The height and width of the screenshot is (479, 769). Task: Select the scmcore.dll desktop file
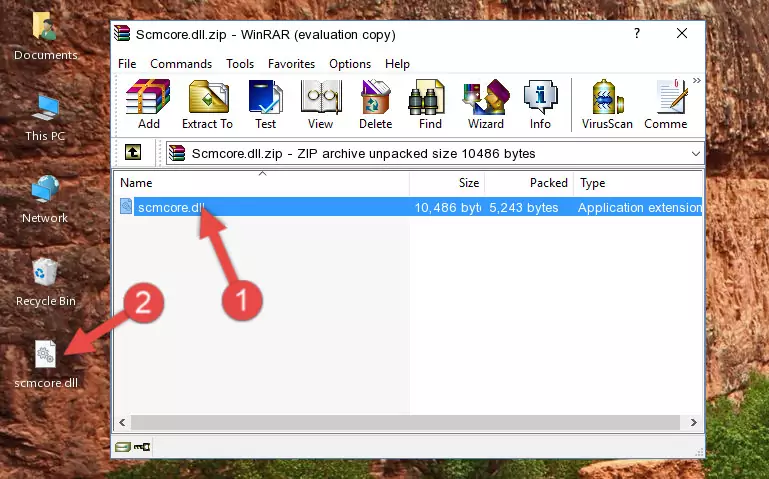46,364
